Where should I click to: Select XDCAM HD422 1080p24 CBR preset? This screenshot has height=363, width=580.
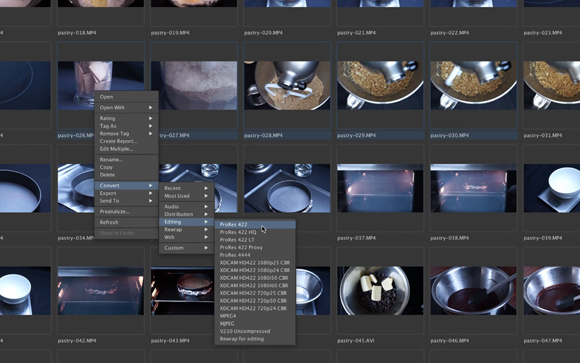[255, 270]
